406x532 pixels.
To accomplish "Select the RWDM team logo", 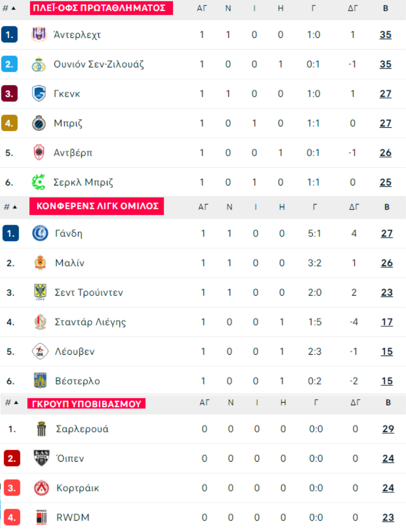I will [42, 518].
